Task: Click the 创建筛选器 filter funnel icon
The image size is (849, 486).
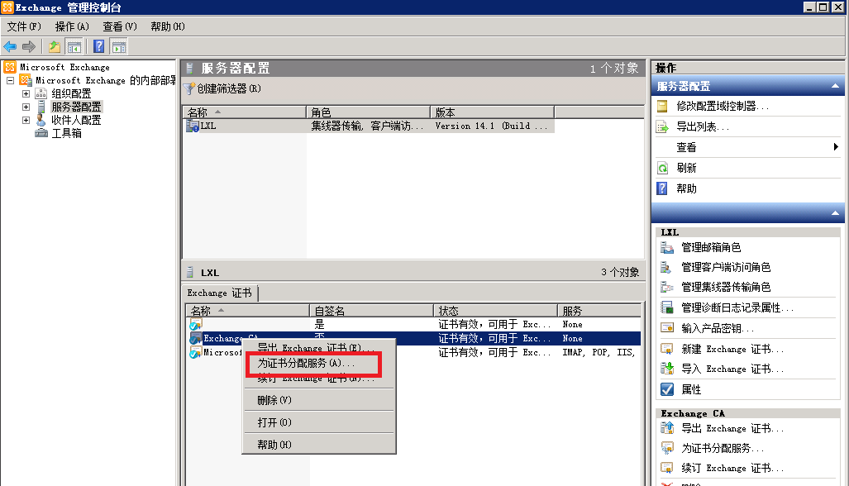Action: click(x=190, y=89)
